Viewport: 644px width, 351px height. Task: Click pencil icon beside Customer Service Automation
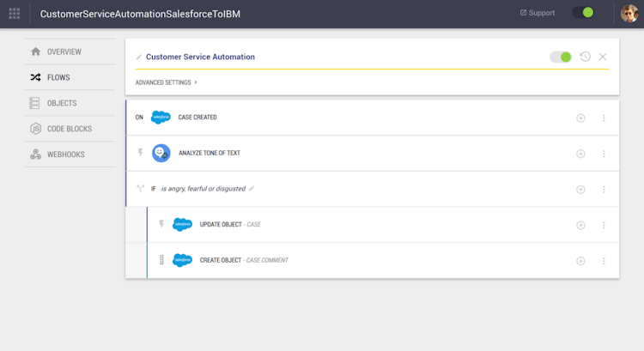(x=139, y=57)
